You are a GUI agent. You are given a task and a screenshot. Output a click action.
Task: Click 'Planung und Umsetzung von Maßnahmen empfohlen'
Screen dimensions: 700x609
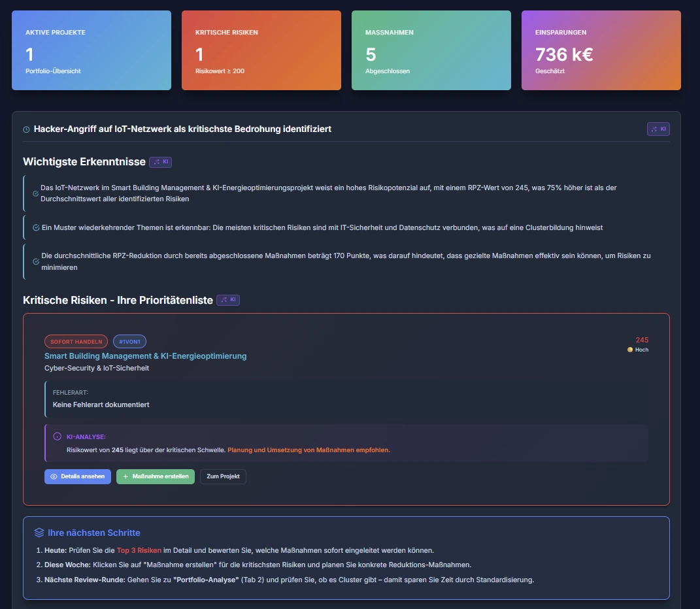307,450
